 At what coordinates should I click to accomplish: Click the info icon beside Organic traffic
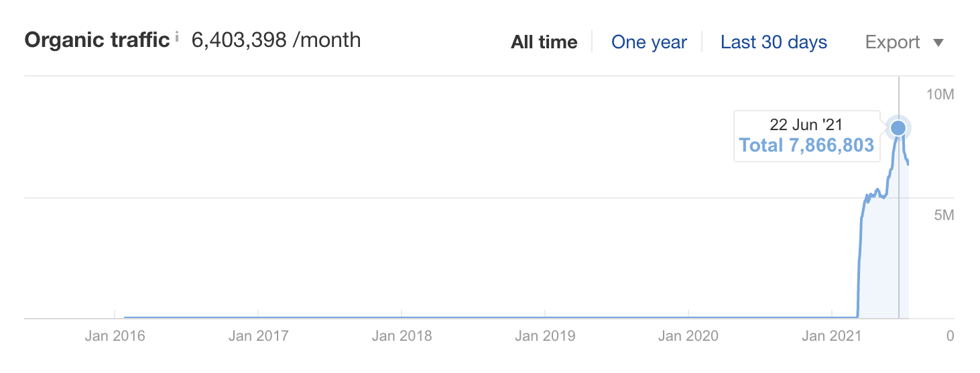pyautogui.click(x=177, y=38)
